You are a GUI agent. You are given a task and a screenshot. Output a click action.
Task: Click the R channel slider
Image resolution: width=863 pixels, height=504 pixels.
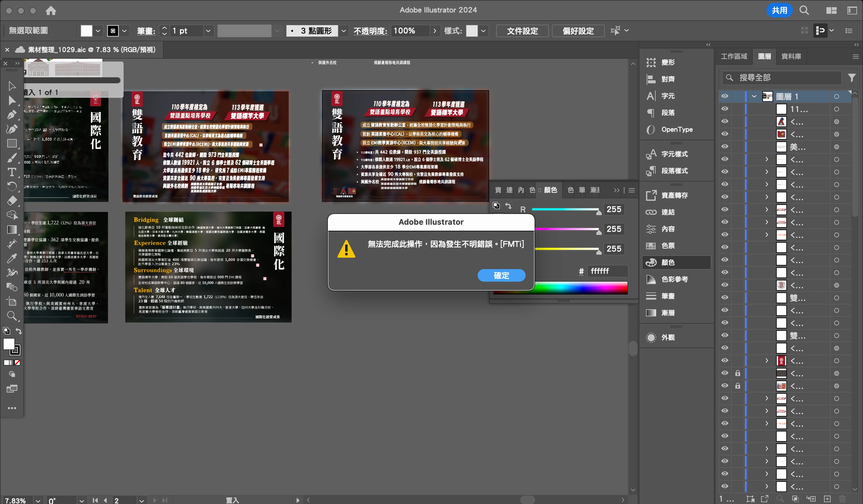565,209
